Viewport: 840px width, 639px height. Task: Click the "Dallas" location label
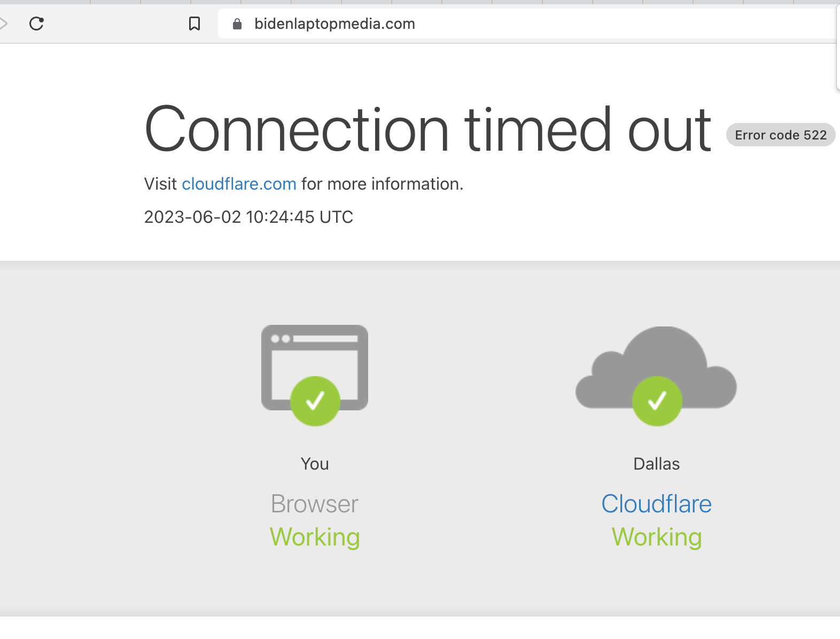coord(656,464)
